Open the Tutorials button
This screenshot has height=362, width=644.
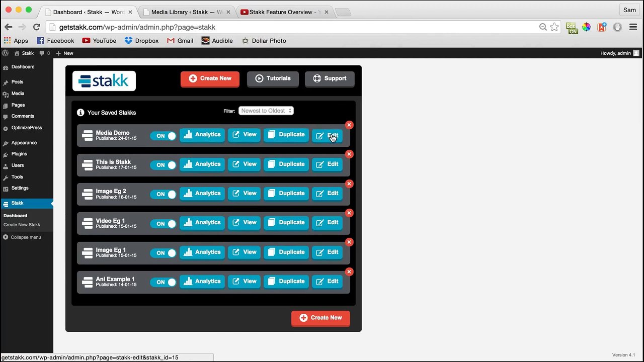[x=273, y=78]
